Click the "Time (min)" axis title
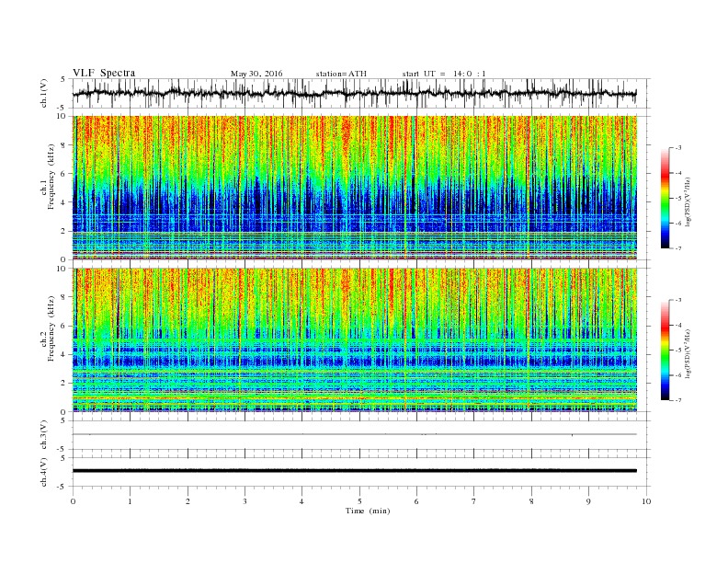 pos(368,511)
